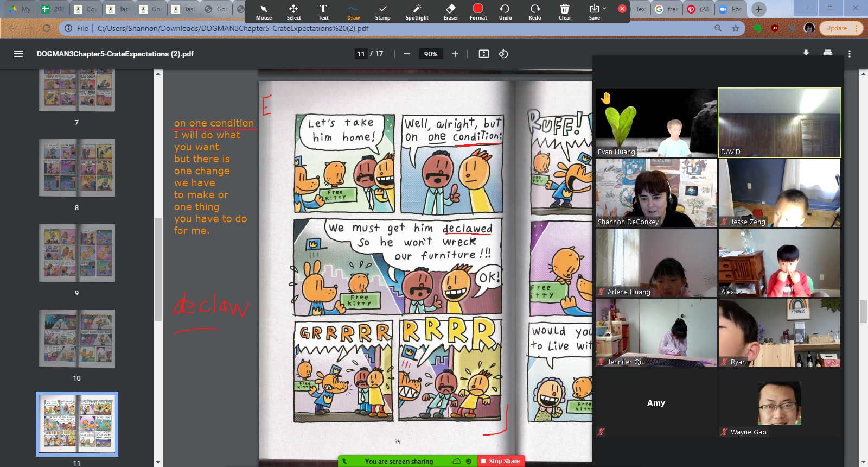The width and height of the screenshot is (868, 467).
Task: Switch to the 'Cou' browser tab
Action: (86, 9)
